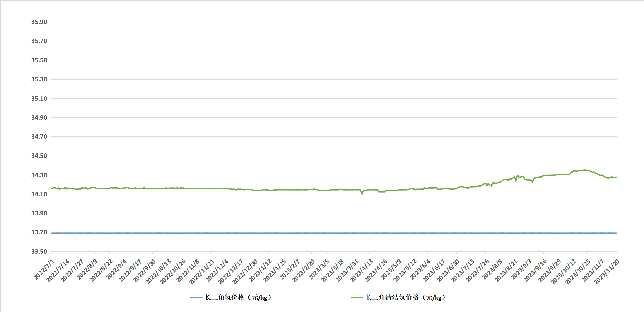Click the 2022/7/1 date label
This screenshot has height=312, width=644.
(x=44, y=269)
